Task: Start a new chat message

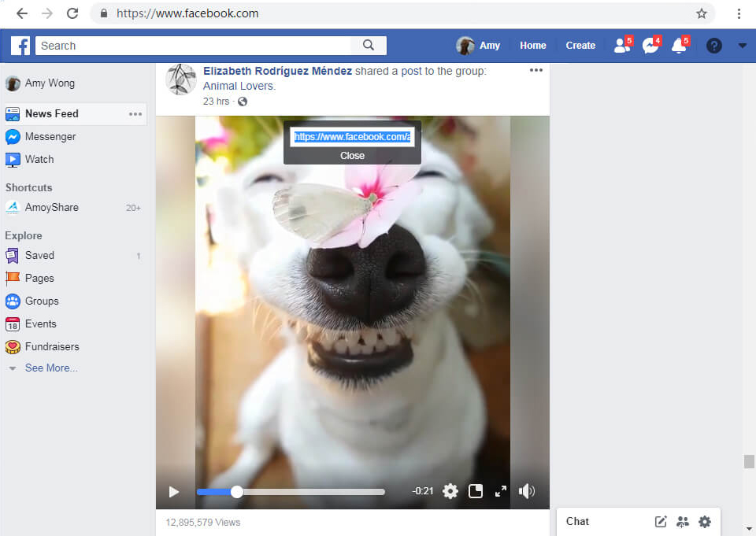Action: (x=661, y=522)
